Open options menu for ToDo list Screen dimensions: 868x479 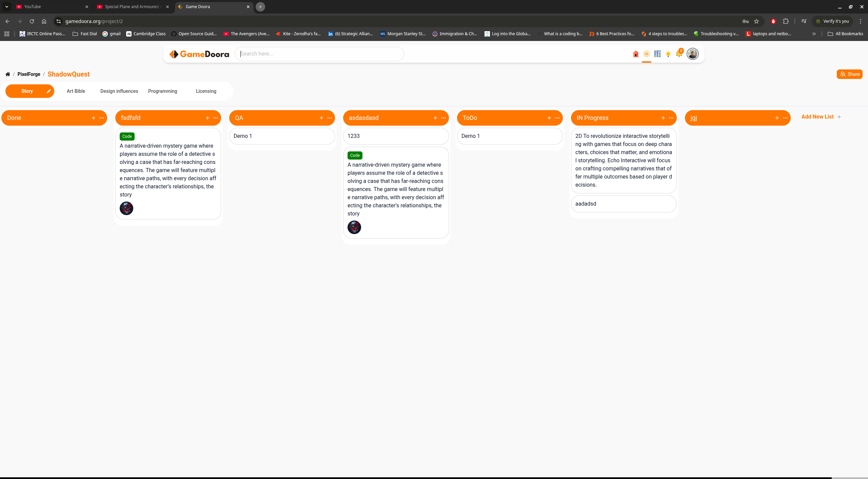(557, 118)
